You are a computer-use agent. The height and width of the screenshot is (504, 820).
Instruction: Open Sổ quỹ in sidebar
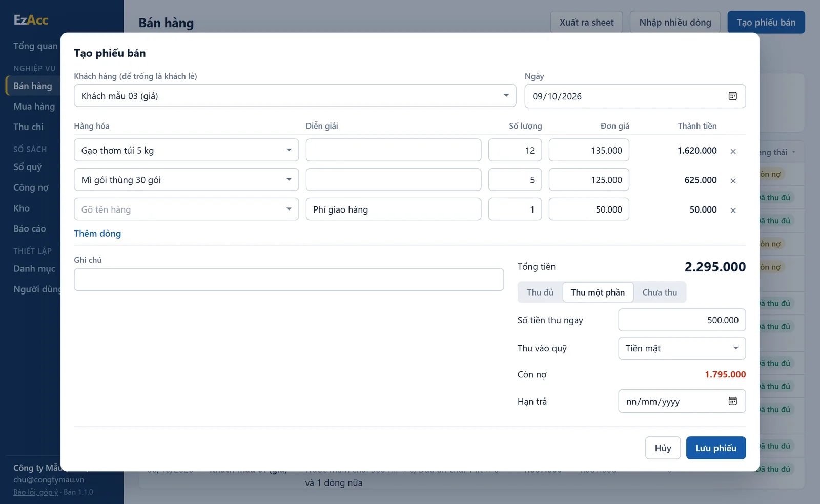27,167
